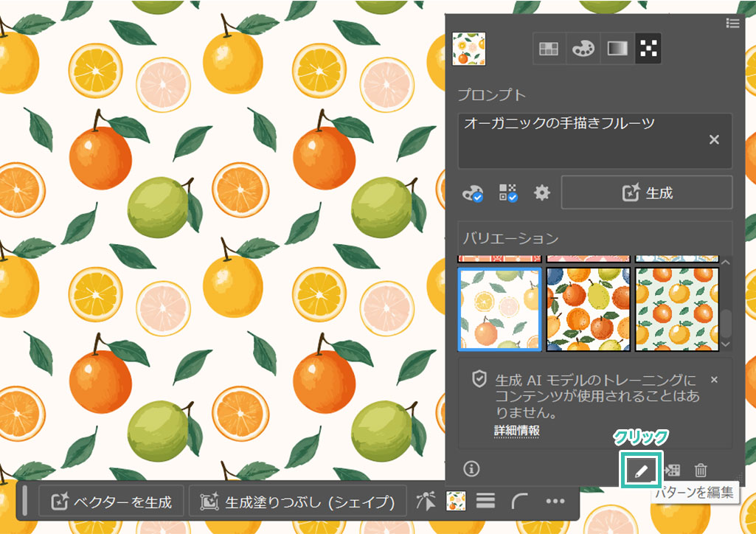756x534 pixels.
Task: Click the corner radius icon in taskbar
Action: point(519,502)
